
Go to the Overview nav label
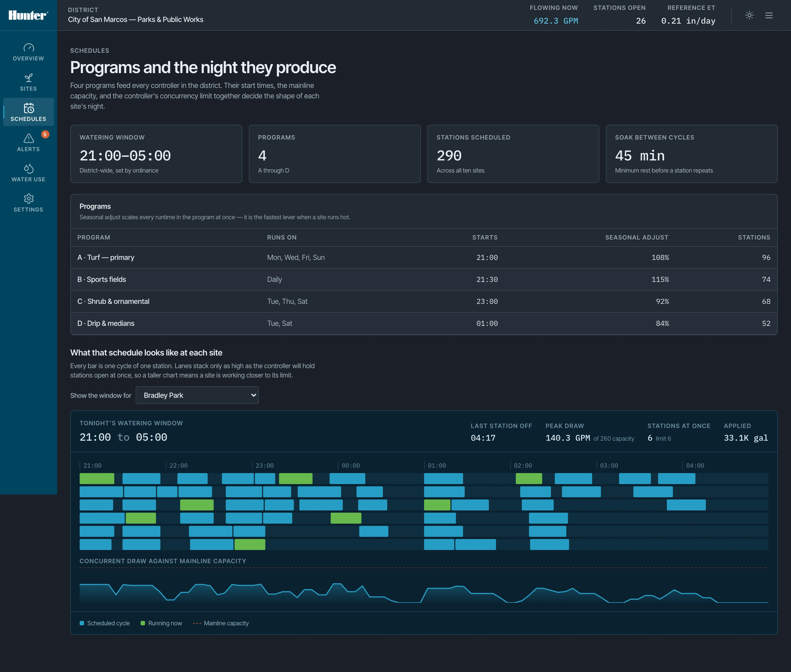click(29, 58)
